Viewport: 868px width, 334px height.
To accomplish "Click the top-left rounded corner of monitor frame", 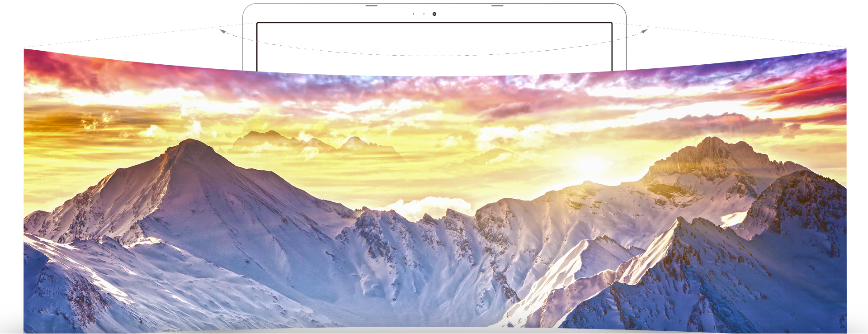I will pos(246,8).
